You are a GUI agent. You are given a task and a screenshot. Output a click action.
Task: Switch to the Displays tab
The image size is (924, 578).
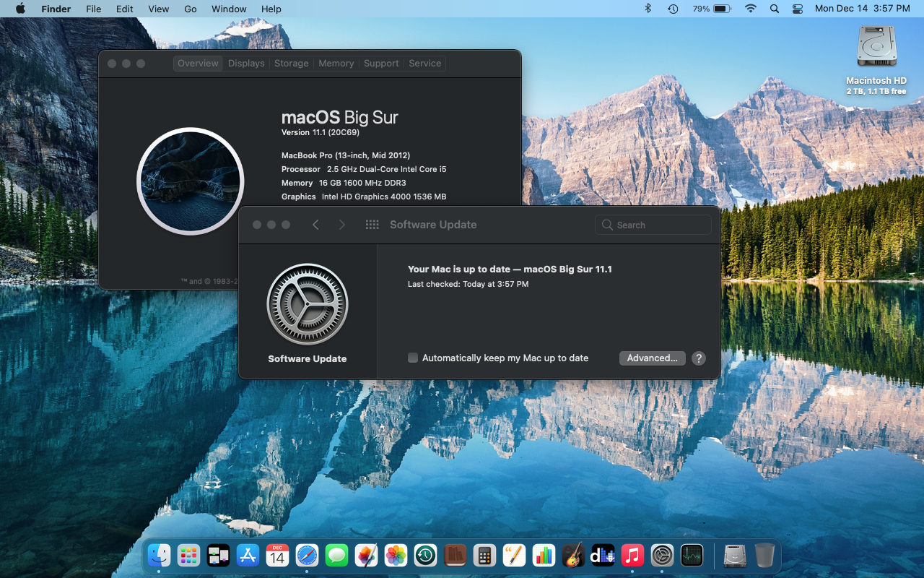tap(246, 64)
